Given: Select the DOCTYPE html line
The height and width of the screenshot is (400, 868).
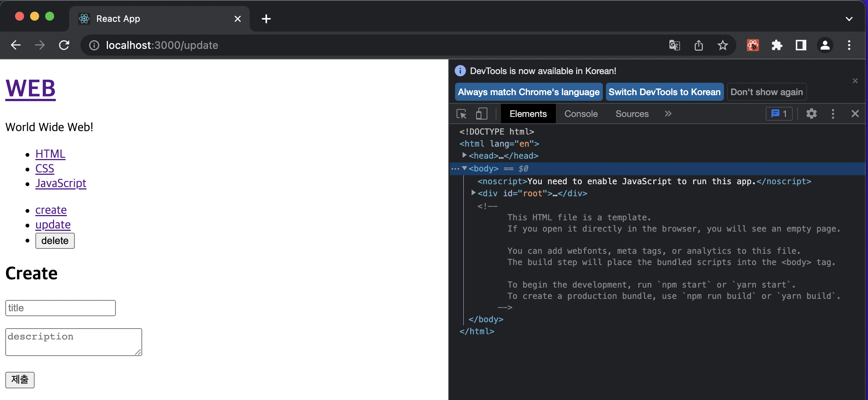Looking at the screenshot, I should click(496, 132).
